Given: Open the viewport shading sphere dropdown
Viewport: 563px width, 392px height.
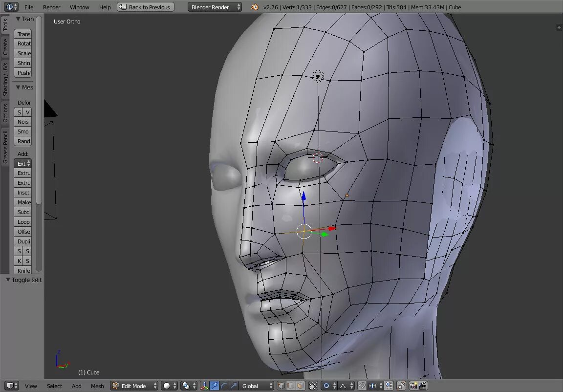Looking at the screenshot, I should pos(169,386).
